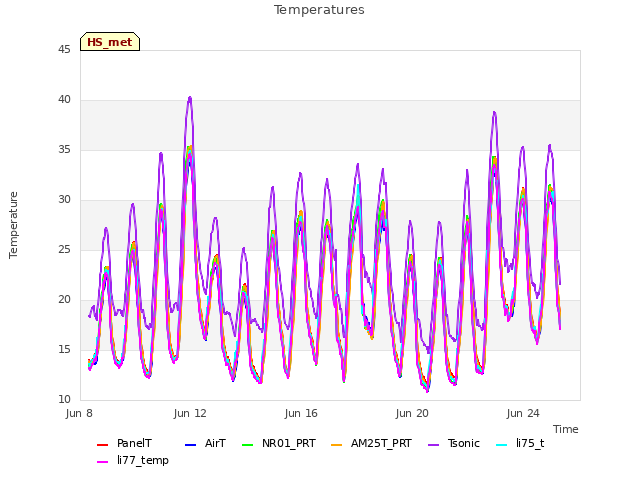Image resolution: width=640 pixels, height=480 pixels.
Task: Click the Jun 20 x-axis label
Action: coord(412,413)
